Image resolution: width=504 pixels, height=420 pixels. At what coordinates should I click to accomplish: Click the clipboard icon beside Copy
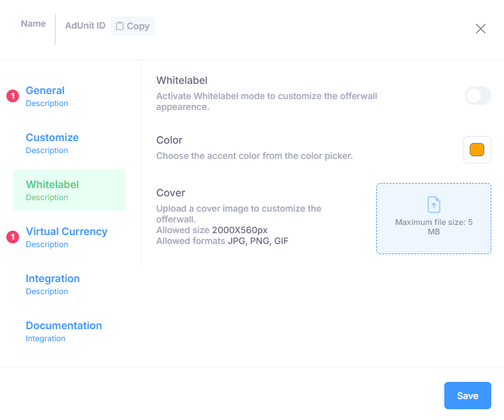(x=119, y=26)
